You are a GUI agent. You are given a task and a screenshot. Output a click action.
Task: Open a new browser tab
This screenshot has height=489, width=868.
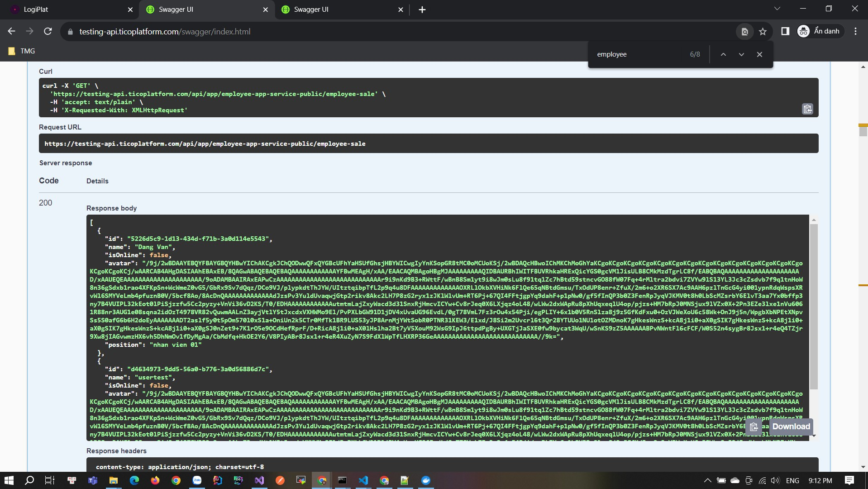[422, 10]
